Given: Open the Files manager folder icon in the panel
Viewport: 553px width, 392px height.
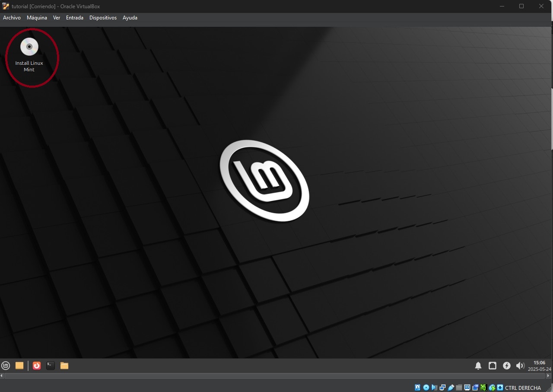Looking at the screenshot, I should point(64,366).
